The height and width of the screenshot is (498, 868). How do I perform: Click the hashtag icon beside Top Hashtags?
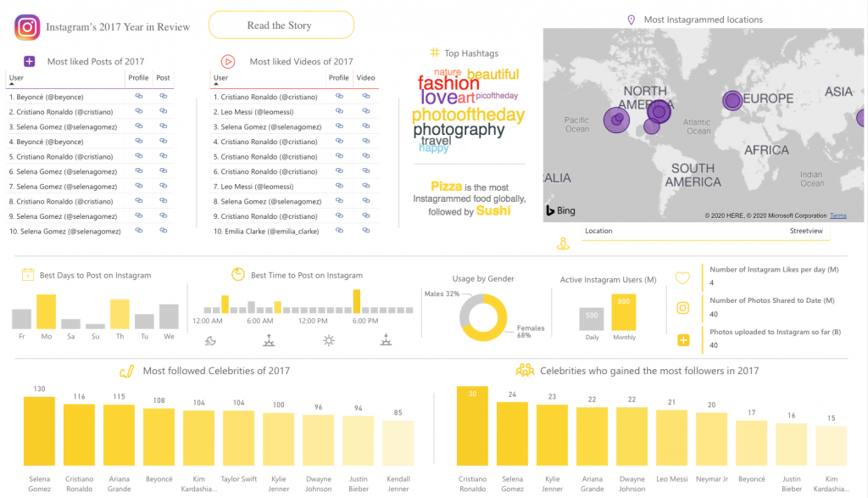(435, 53)
